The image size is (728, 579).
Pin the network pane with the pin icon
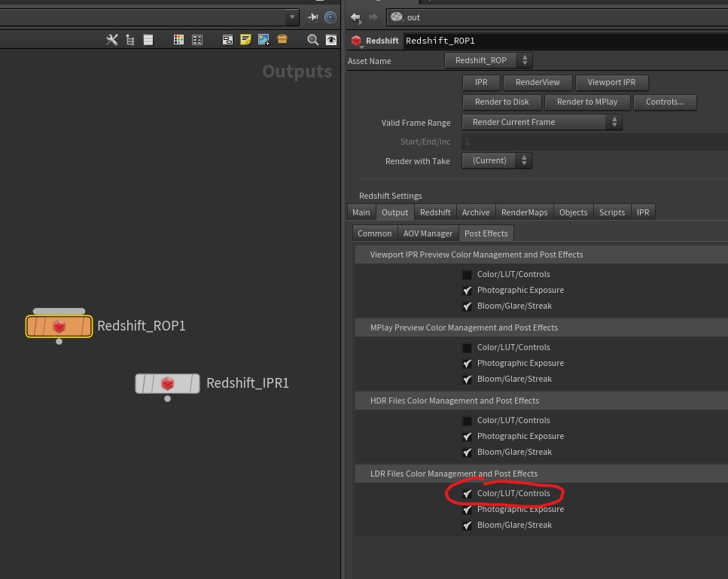313,17
